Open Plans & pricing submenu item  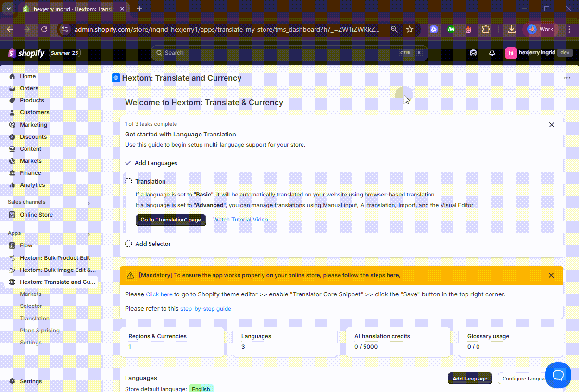click(40, 331)
